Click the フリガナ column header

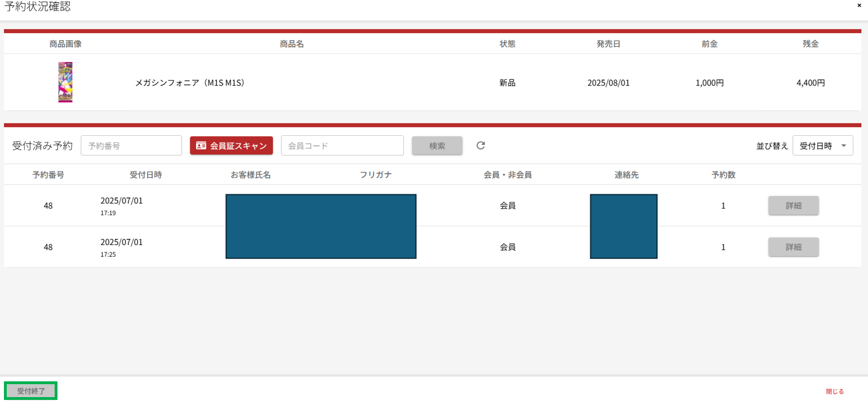pyautogui.click(x=376, y=175)
